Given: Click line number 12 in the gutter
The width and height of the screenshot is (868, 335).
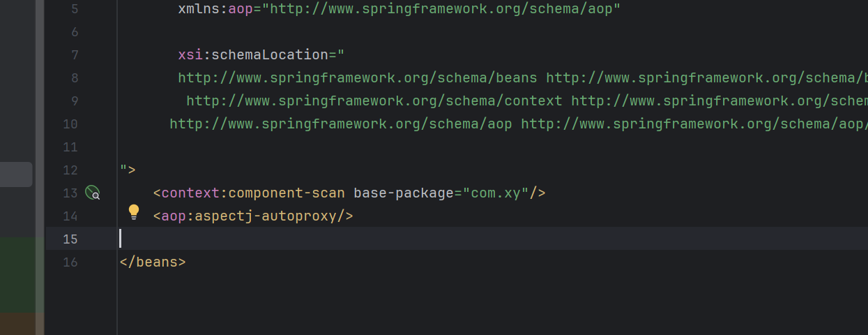Looking at the screenshot, I should click(70, 170).
